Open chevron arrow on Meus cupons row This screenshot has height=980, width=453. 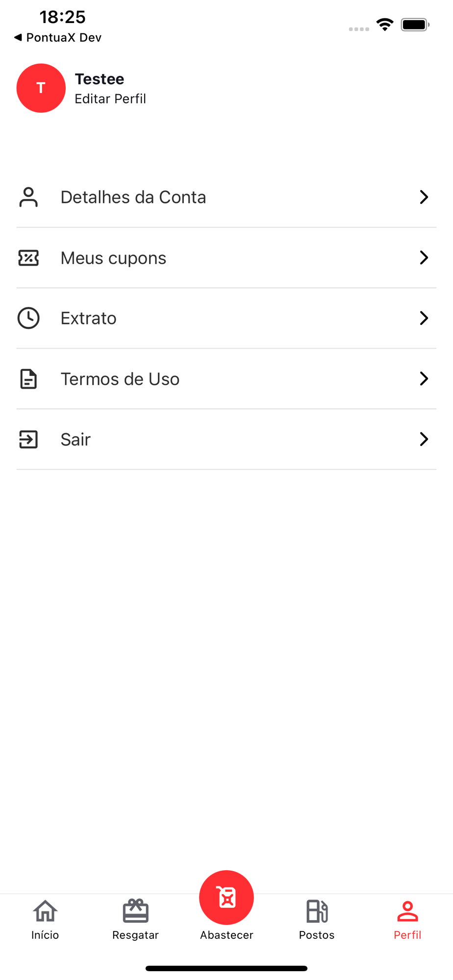click(424, 258)
